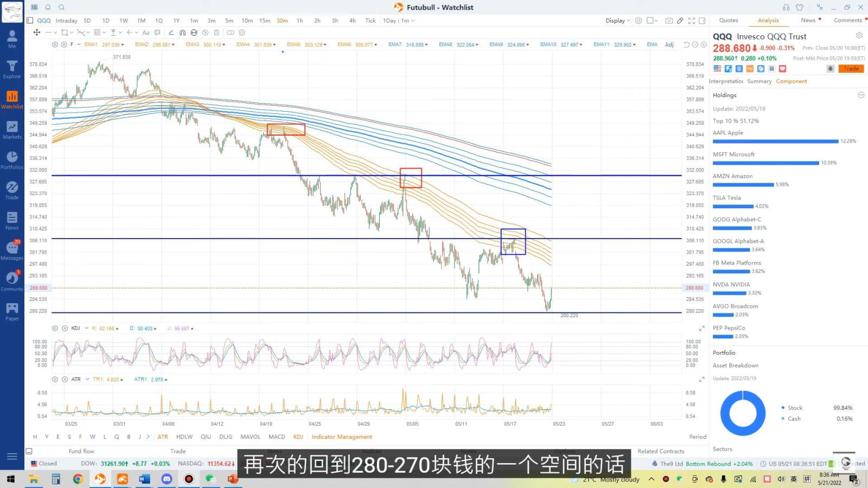
Task: Open the Community sidebar section
Action: point(12,281)
